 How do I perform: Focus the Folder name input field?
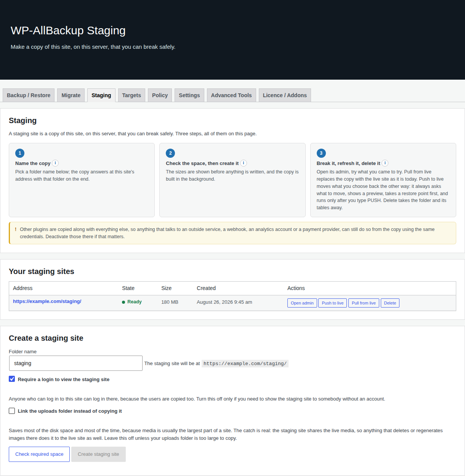coord(76,363)
